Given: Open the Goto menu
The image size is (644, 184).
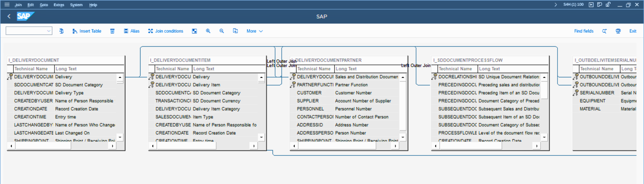Looking at the screenshot, I should pos(44,5).
